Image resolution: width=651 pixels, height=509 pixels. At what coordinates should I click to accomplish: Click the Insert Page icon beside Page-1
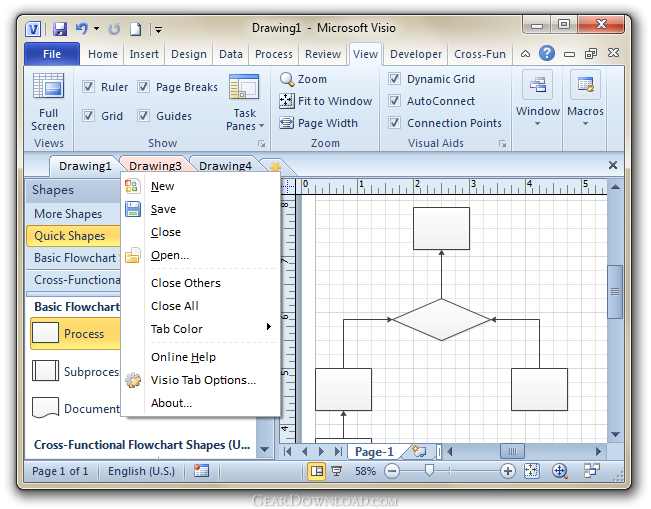point(419,451)
